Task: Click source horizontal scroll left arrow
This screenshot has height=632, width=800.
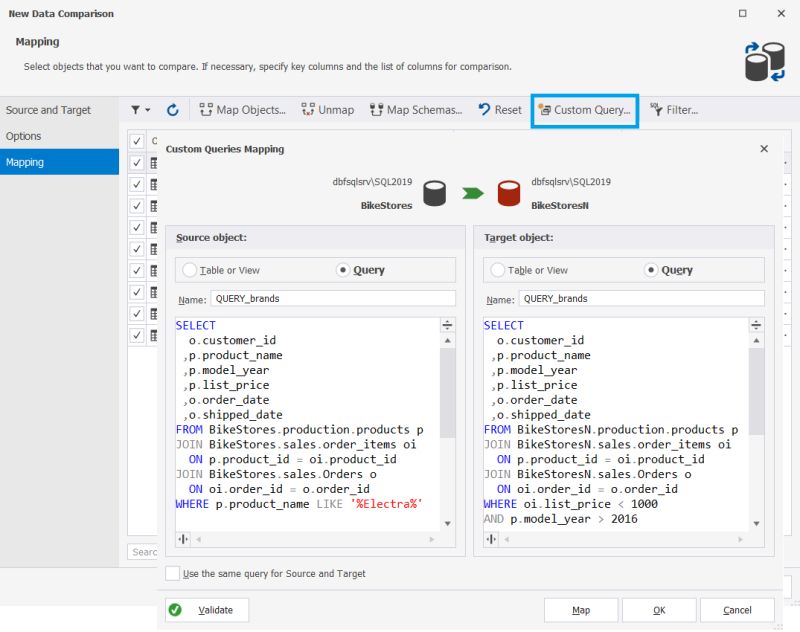Action: click(x=198, y=539)
